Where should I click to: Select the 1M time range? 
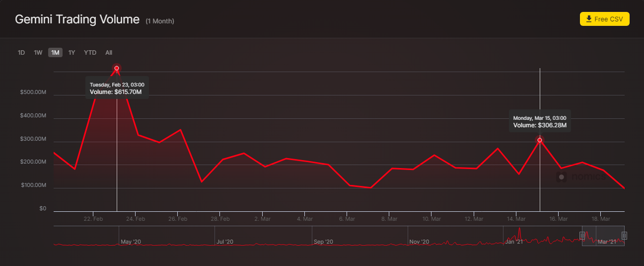[55, 53]
